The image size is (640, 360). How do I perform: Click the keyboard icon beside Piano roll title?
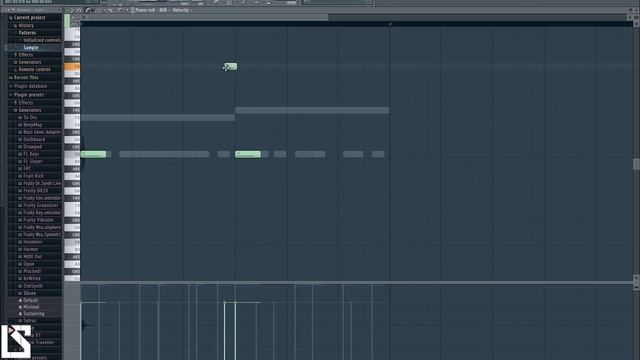132,10
